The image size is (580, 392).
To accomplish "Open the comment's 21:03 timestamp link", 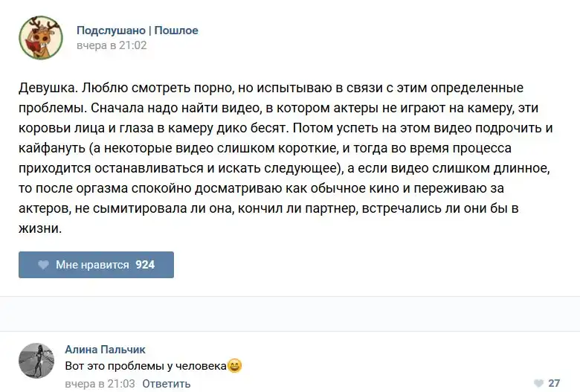I will [x=100, y=384].
